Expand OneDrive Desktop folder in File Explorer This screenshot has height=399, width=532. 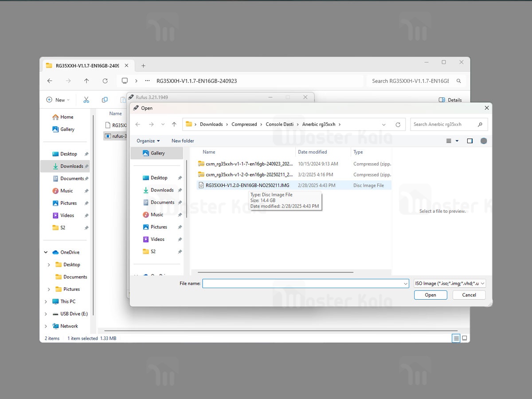[49, 265]
